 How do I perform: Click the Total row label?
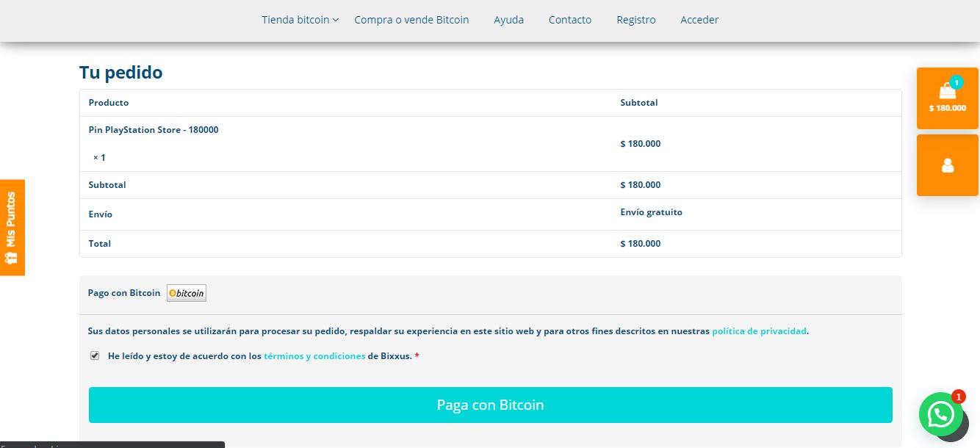coord(100,244)
